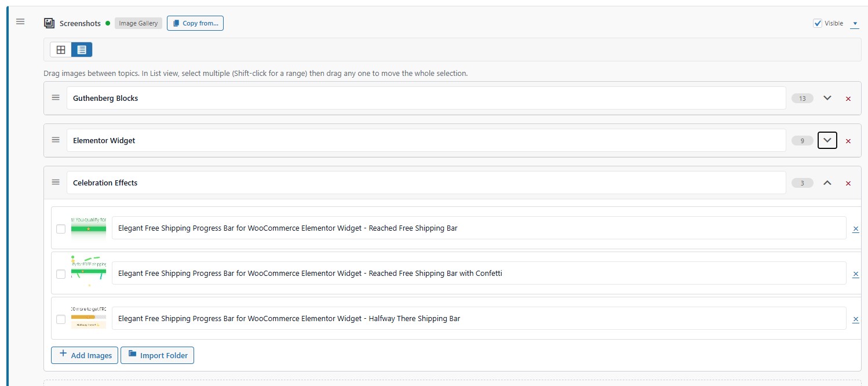Click the Image Gallery icon beside Screenshots heading

tap(48, 23)
